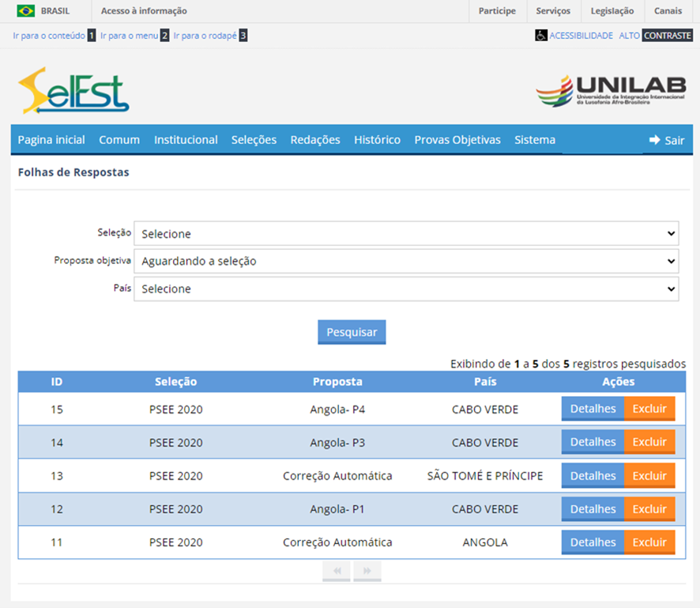Select the Histórico menu item
700x608 pixels.
coord(377,140)
